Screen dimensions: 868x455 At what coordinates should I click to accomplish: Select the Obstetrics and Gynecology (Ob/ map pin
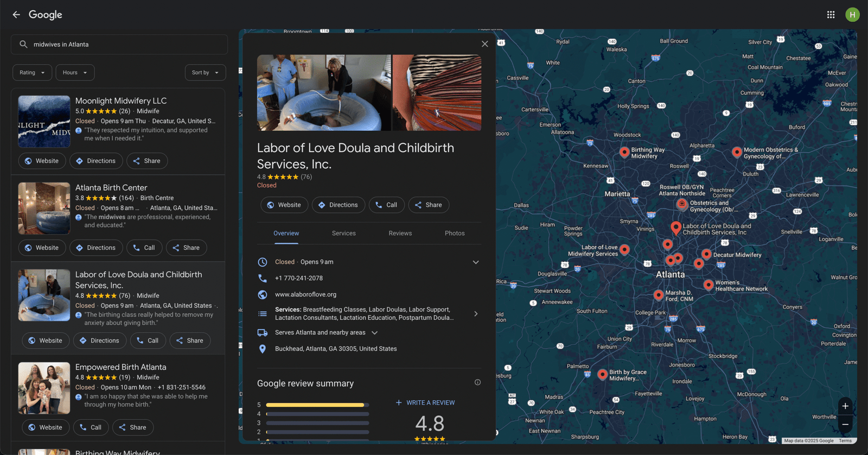(682, 204)
